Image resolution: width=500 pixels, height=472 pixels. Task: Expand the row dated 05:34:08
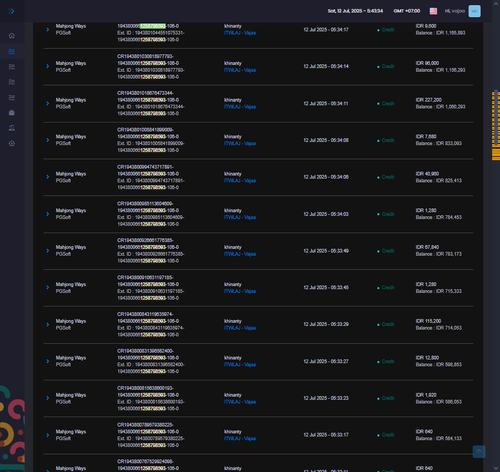click(48, 140)
